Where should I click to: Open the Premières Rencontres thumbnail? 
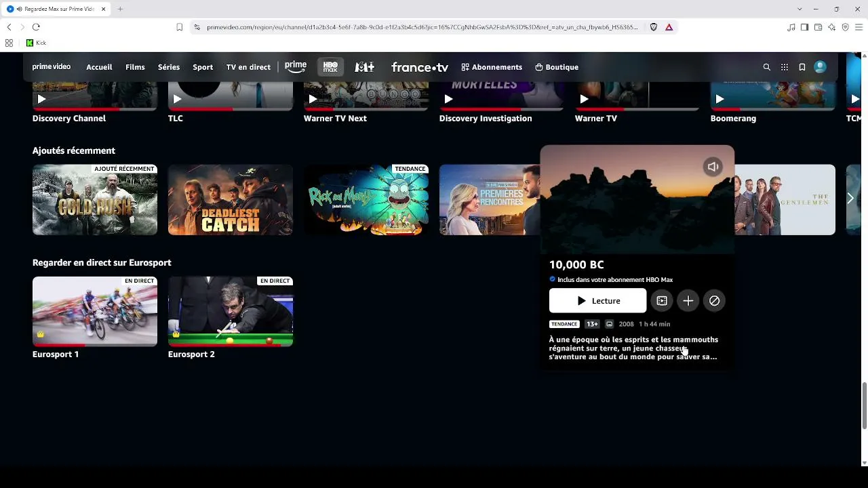490,200
